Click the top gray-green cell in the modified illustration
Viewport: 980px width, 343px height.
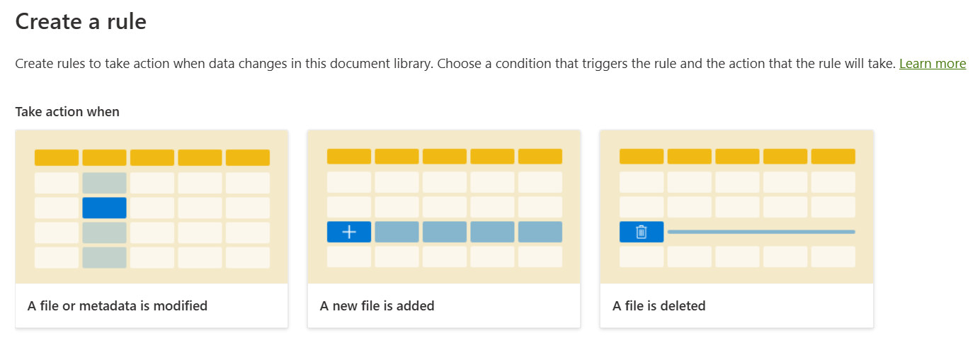pyautogui.click(x=104, y=183)
